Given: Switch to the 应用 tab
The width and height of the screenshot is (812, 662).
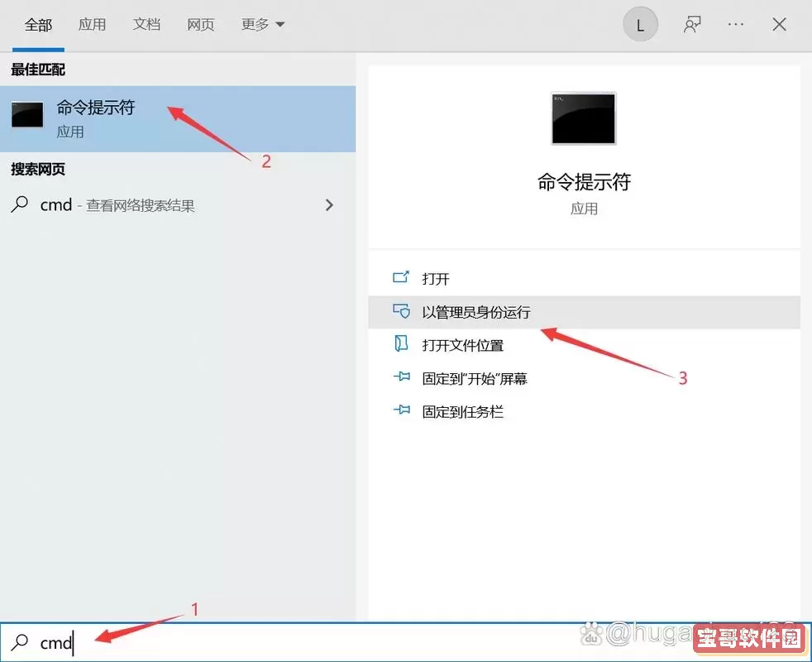Looking at the screenshot, I should pos(92,24).
